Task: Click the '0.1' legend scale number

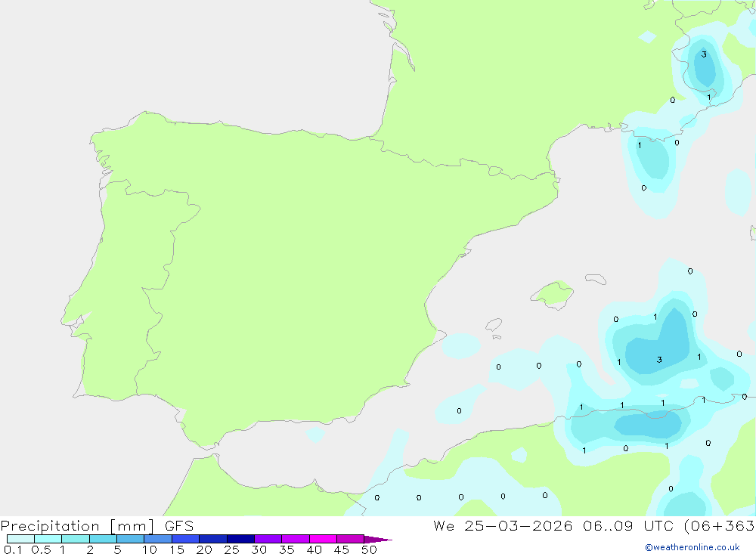Action: (13, 549)
